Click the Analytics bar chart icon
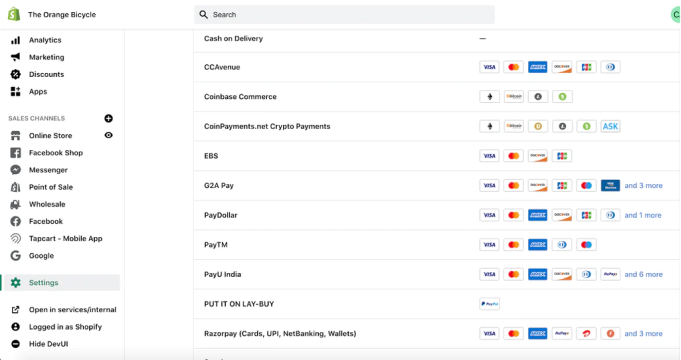The width and height of the screenshot is (681, 360). tap(16, 40)
